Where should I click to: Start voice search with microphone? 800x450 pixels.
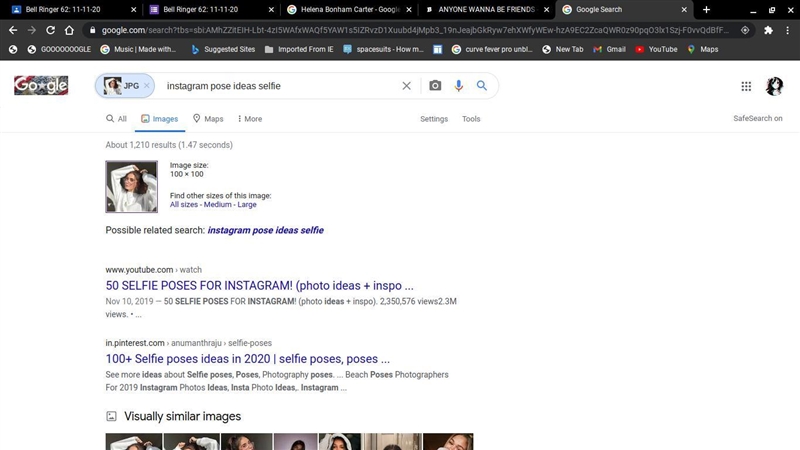tap(459, 86)
